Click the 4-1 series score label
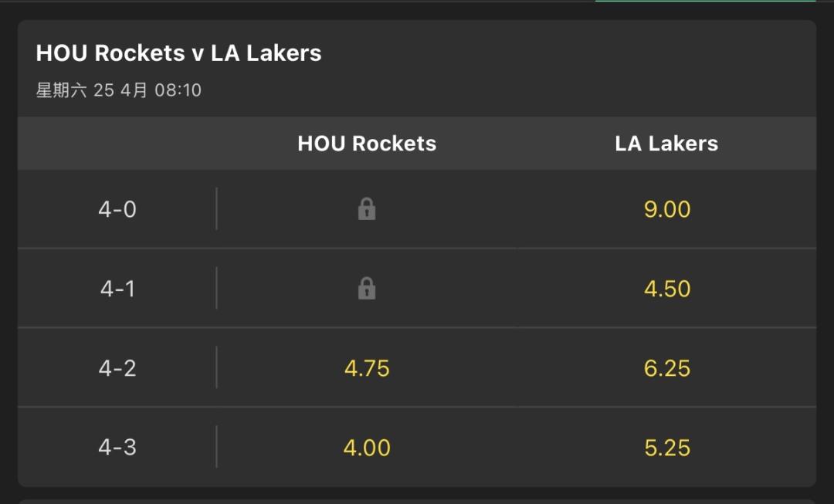Screen dimensions: 834x504 [x=117, y=289]
